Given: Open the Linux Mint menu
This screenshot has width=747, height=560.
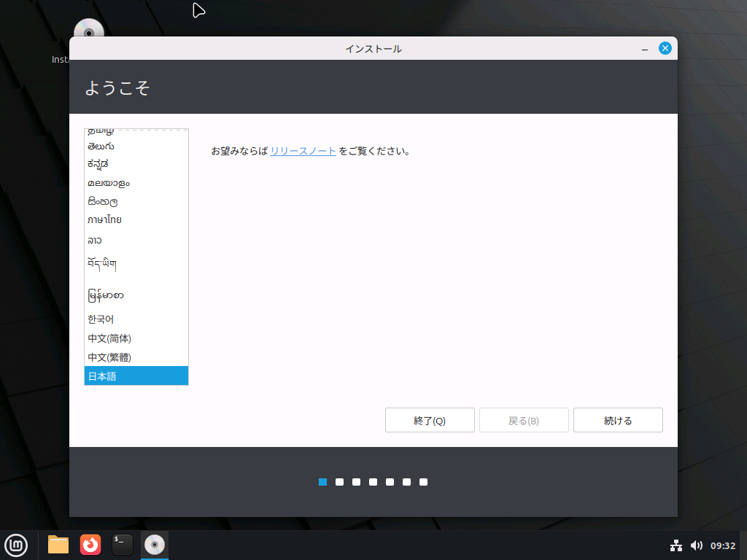Looking at the screenshot, I should point(16,545).
